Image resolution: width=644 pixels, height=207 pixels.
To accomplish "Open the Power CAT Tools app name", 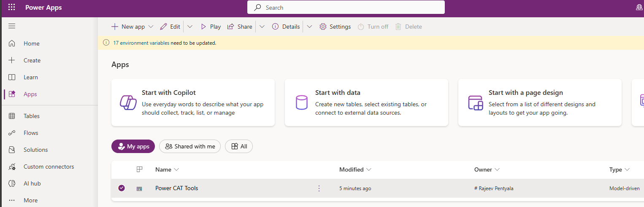I will (176, 188).
